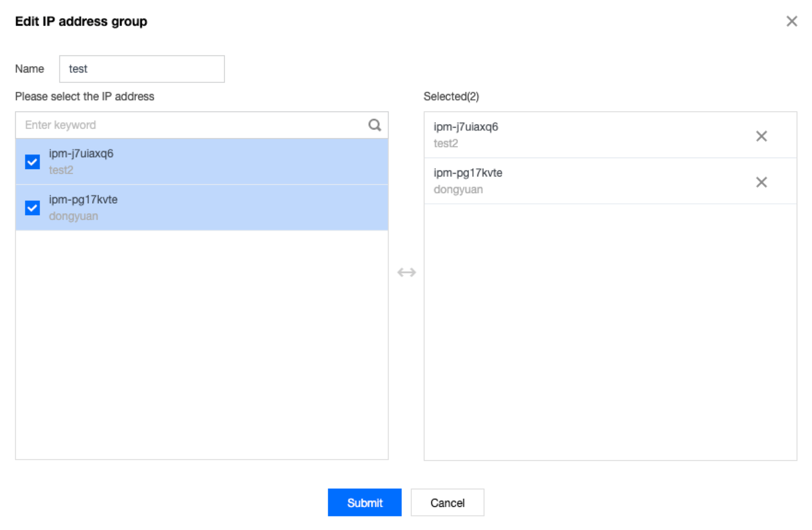Click the Submit button

[x=365, y=503]
